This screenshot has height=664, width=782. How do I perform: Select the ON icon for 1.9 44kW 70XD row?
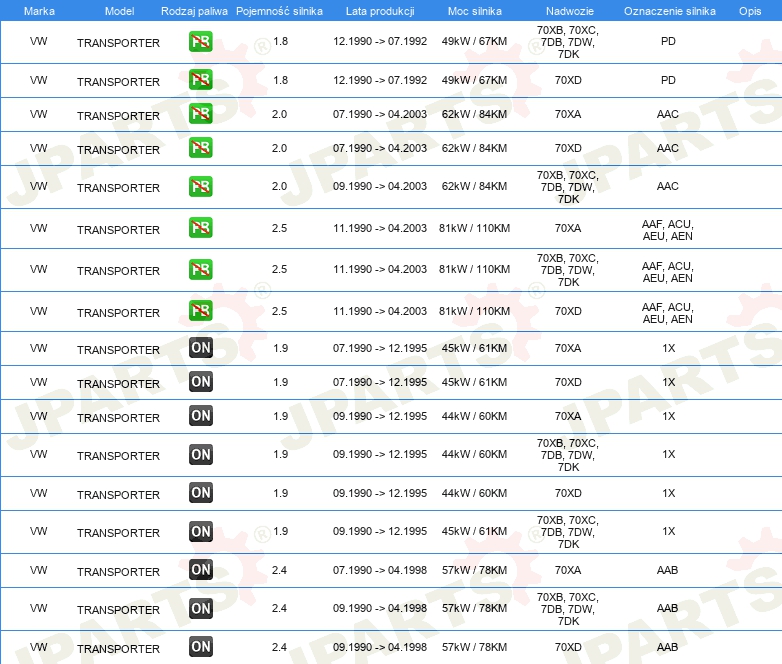pos(200,493)
